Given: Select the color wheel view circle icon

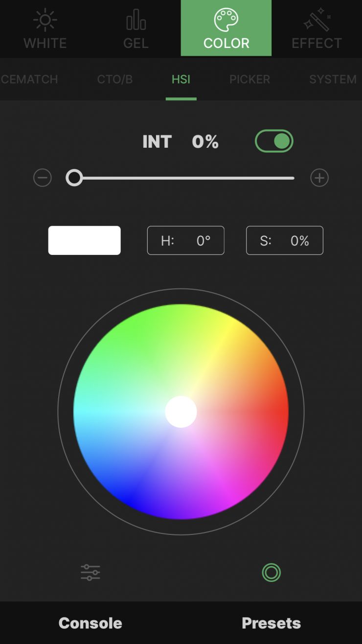Looking at the screenshot, I should click(x=271, y=572).
